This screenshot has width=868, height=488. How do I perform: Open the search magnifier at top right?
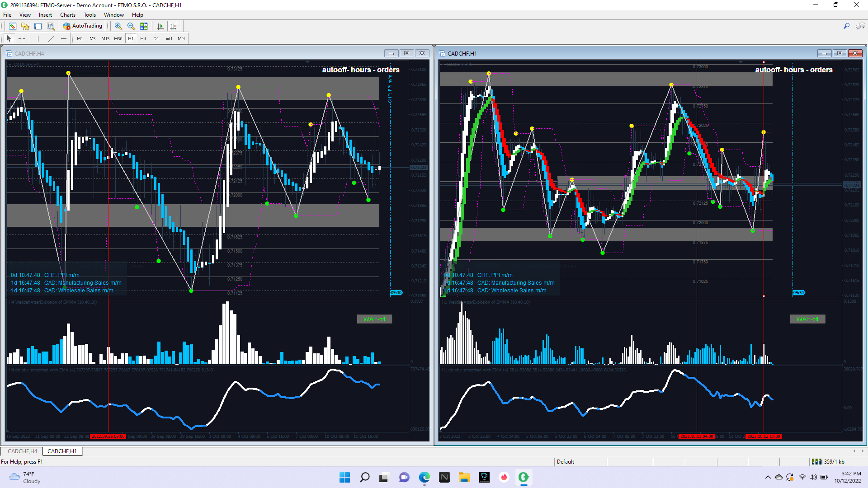click(846, 26)
